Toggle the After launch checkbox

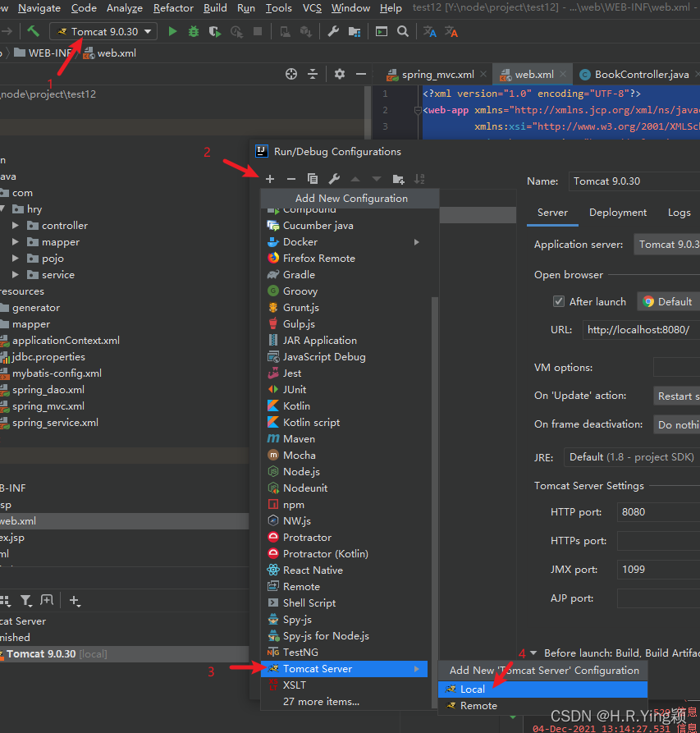coord(559,301)
